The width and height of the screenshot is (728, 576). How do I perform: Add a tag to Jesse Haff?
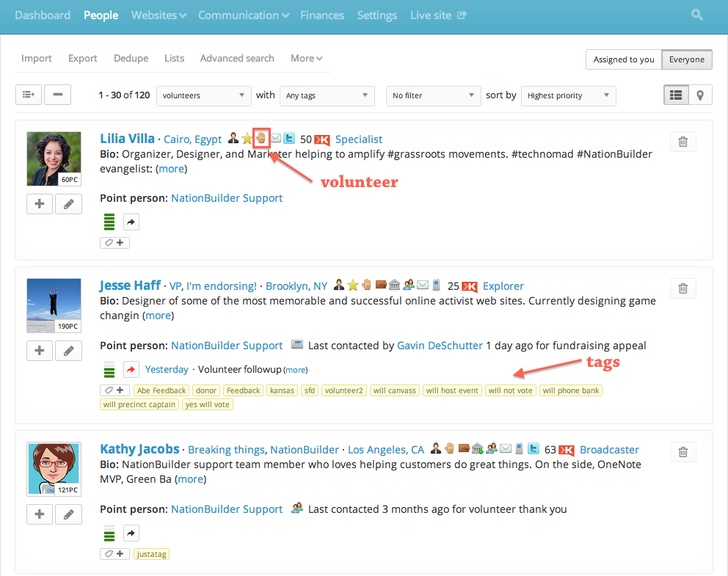point(114,390)
